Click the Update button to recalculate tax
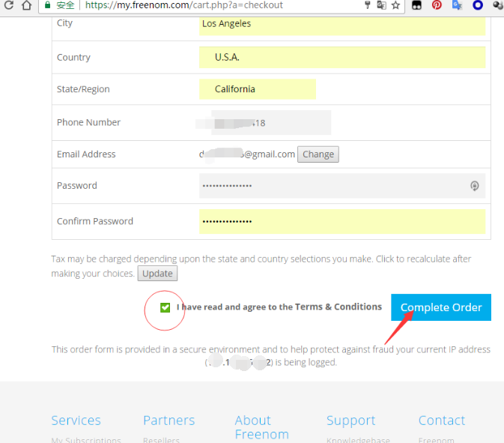The height and width of the screenshot is (443, 504). (x=157, y=274)
